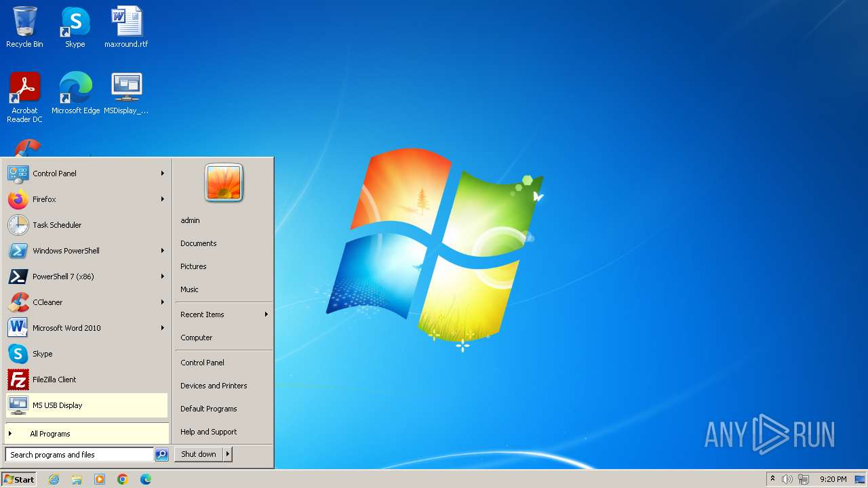Open the Skype desktop shortcut
Screen dimensions: 868x488
75,27
